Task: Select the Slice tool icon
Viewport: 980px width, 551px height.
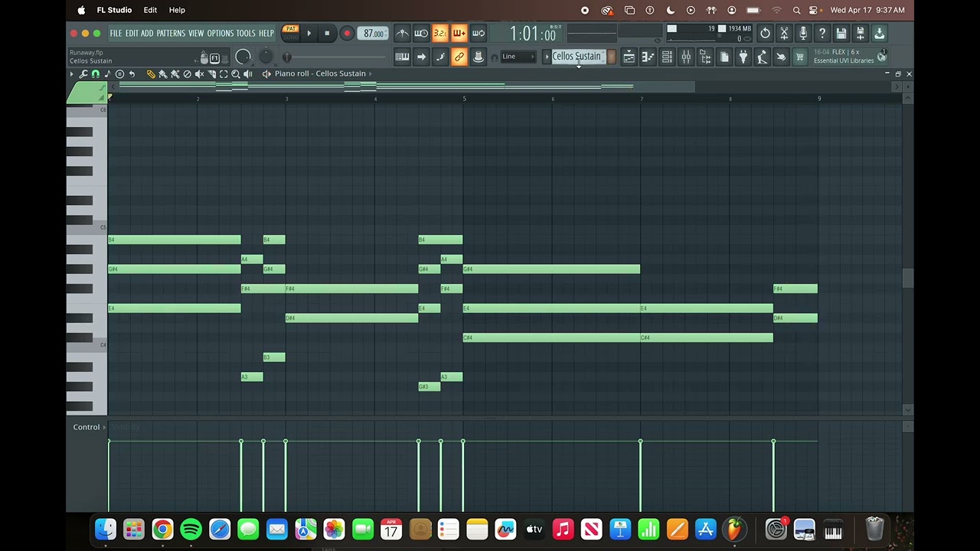Action: 212,73
